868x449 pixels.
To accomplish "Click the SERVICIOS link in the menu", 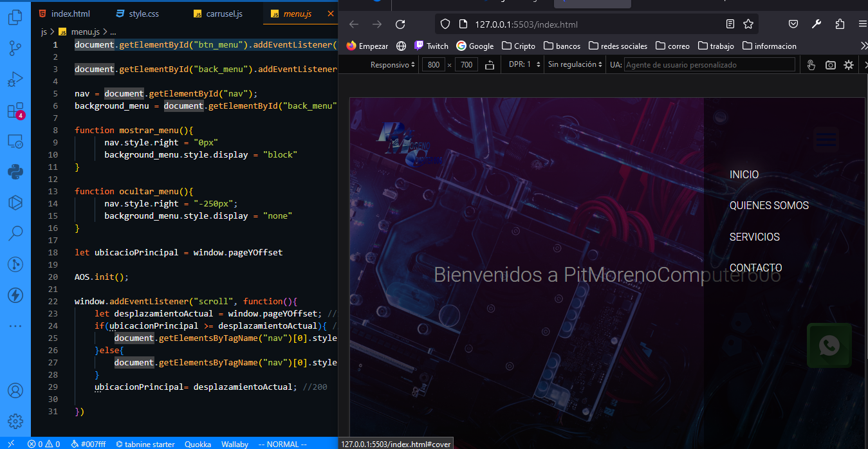I will (754, 237).
